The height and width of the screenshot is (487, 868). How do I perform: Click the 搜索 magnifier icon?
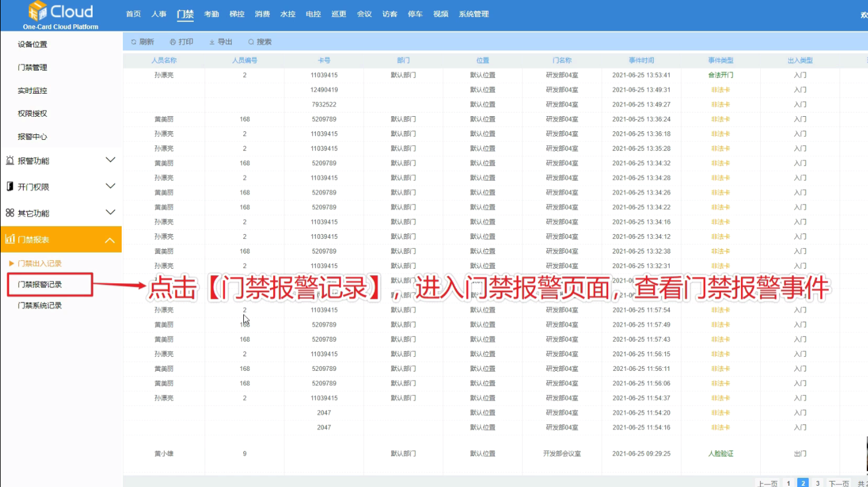pos(251,42)
